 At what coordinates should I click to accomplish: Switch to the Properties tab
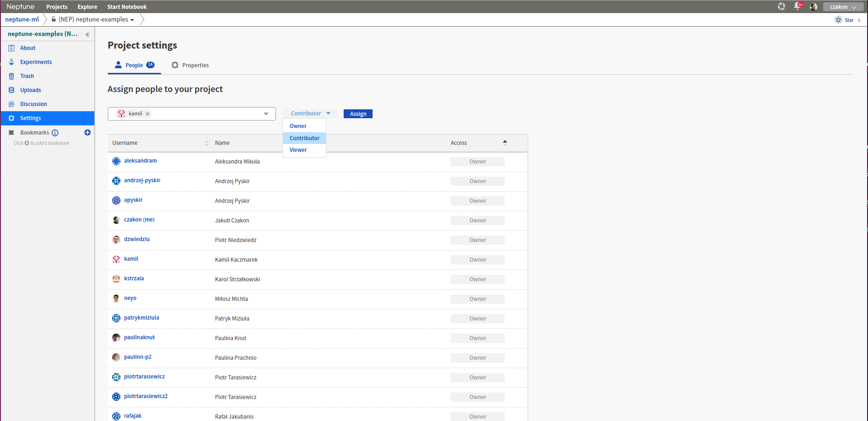tap(190, 65)
